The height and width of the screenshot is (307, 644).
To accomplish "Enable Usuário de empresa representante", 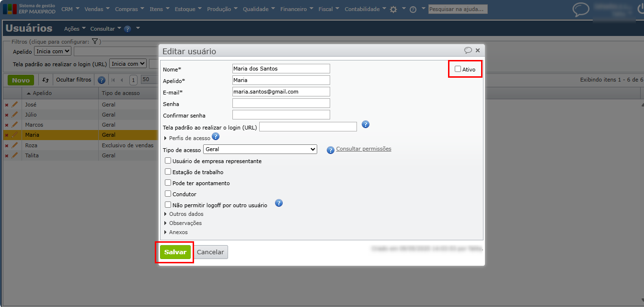I will (x=168, y=161).
